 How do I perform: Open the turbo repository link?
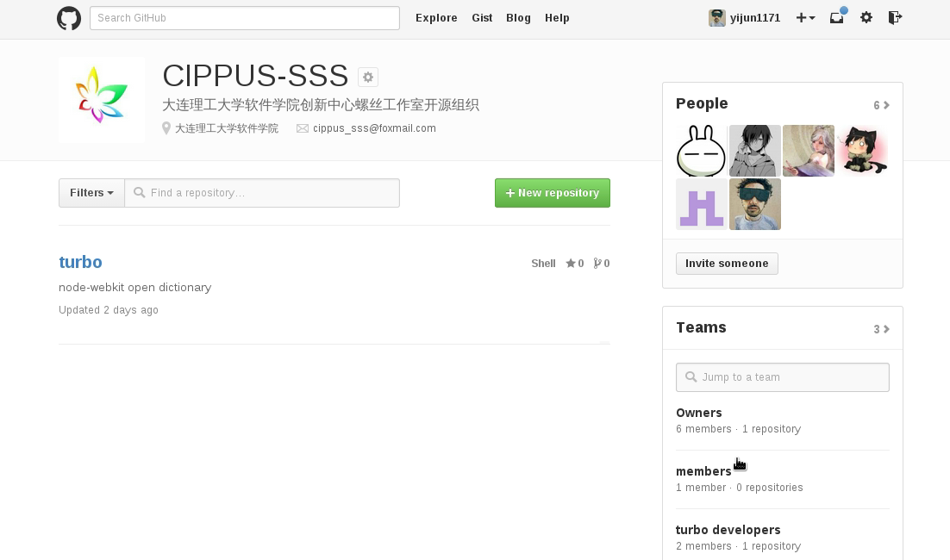pos(80,262)
